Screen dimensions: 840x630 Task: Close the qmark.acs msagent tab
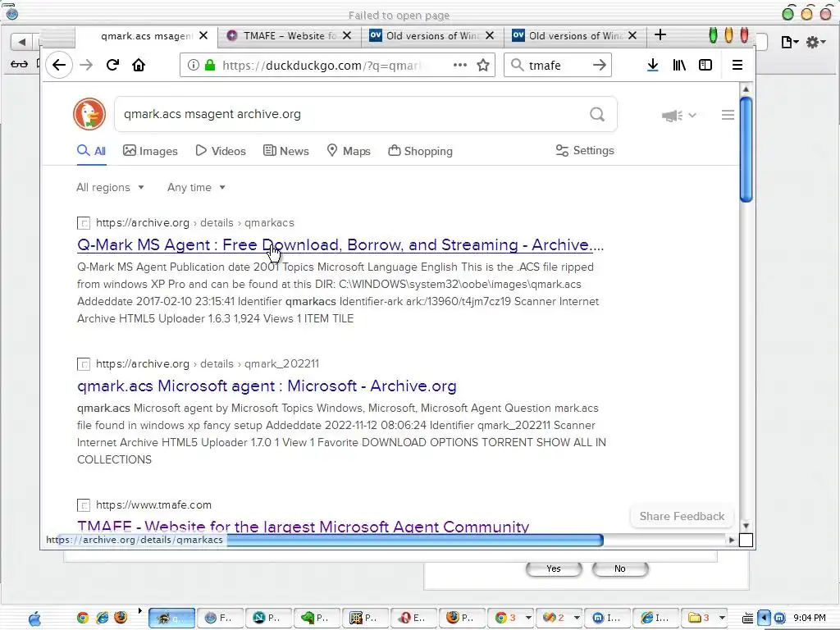(x=203, y=36)
